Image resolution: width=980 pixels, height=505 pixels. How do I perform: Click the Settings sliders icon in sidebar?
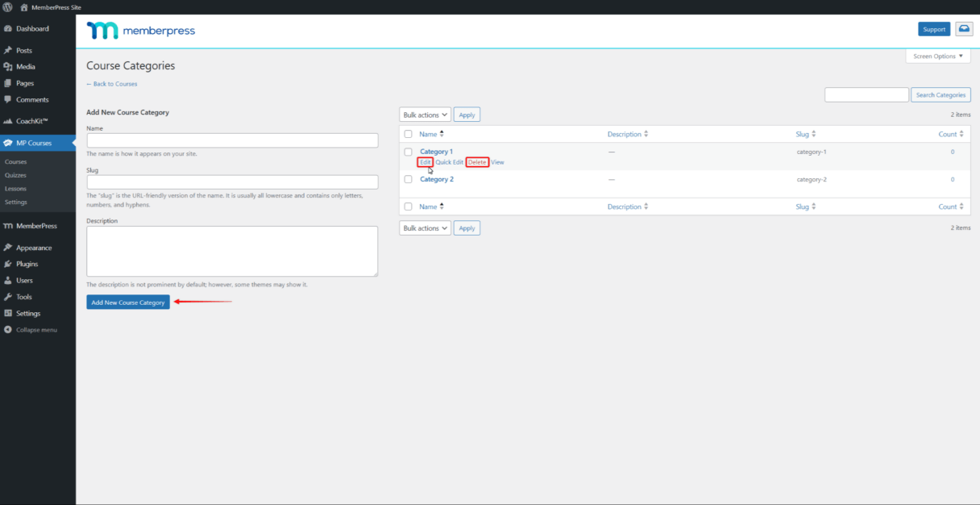8,313
